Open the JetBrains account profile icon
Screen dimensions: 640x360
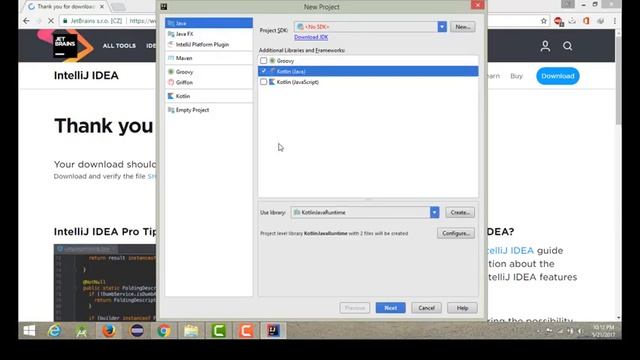[x=545, y=46]
